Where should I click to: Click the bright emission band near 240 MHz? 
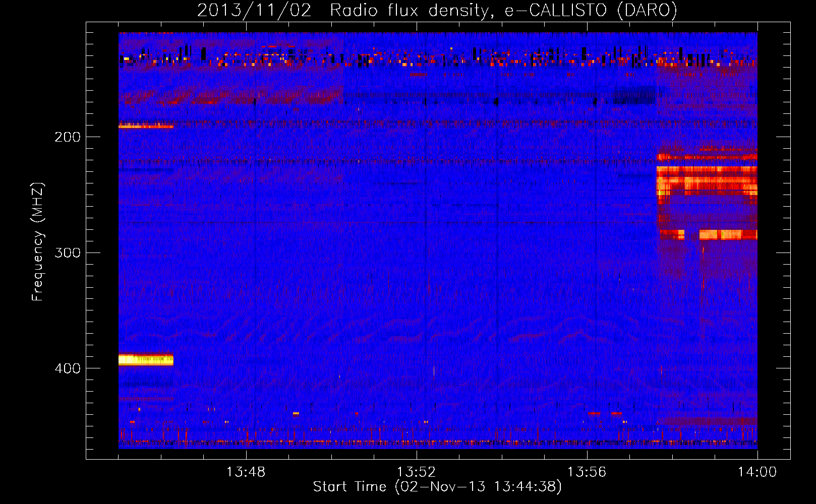tap(707, 180)
